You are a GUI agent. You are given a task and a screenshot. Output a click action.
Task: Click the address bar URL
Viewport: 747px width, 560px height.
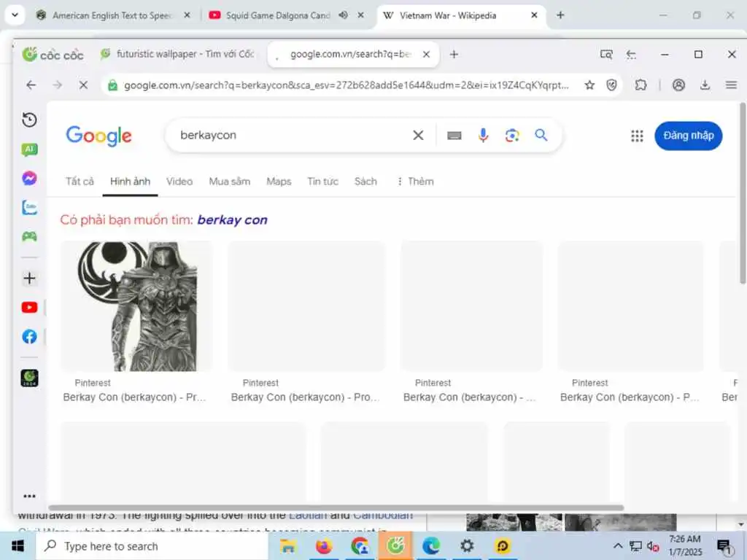click(347, 85)
